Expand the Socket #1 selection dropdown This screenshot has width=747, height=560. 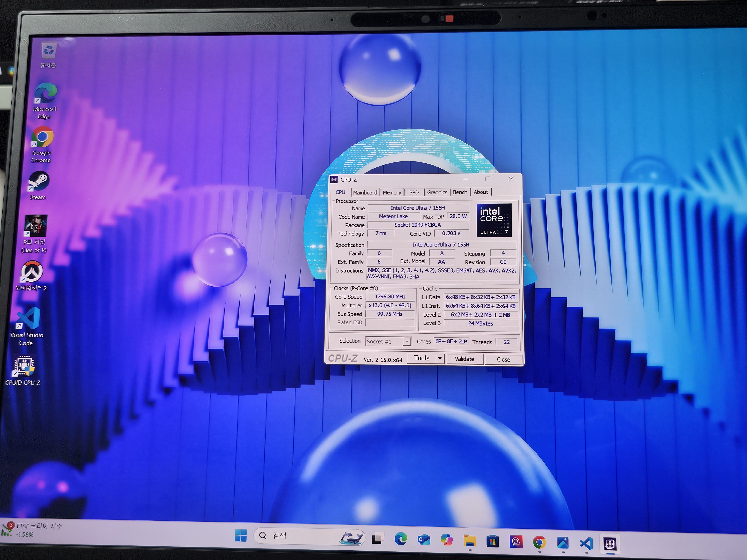click(407, 342)
